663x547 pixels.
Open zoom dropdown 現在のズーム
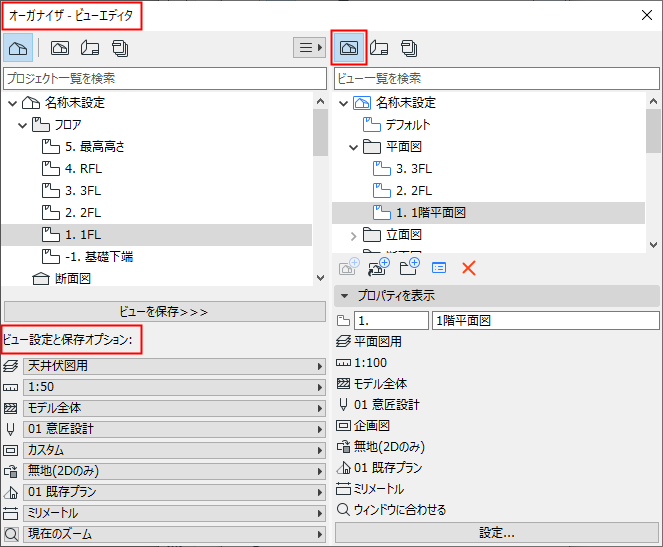pos(174,534)
